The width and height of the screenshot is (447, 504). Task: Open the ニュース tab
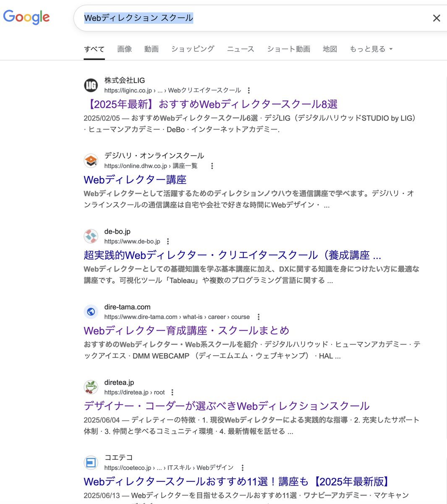(x=240, y=49)
